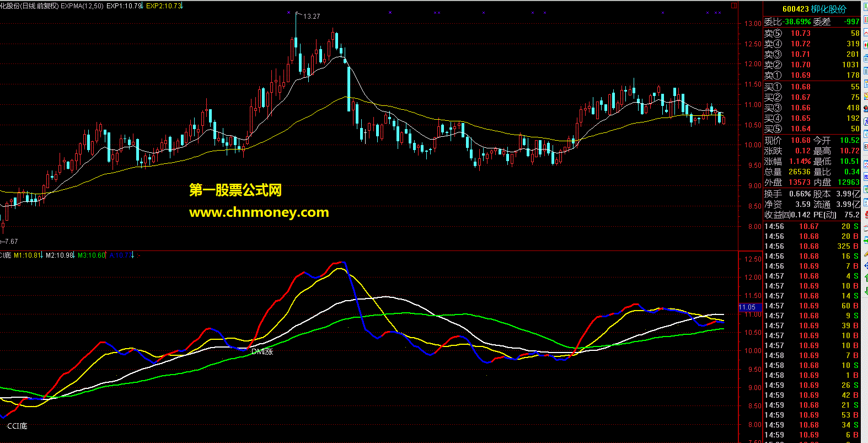Select the 买① 10.68 bid row

click(x=812, y=87)
